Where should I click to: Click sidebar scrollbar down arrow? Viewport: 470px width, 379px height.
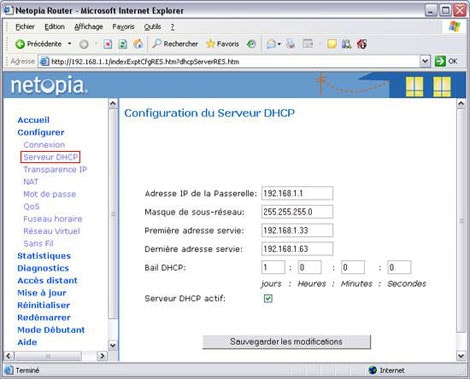pyautogui.click(x=113, y=345)
